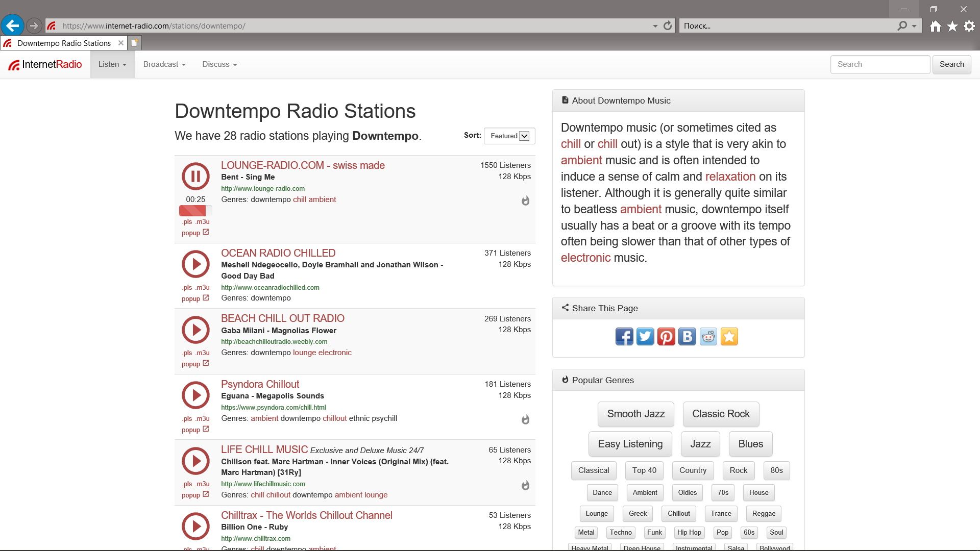Screen dimensions: 980x551
Task: Click the Search input field
Action: click(x=880, y=64)
